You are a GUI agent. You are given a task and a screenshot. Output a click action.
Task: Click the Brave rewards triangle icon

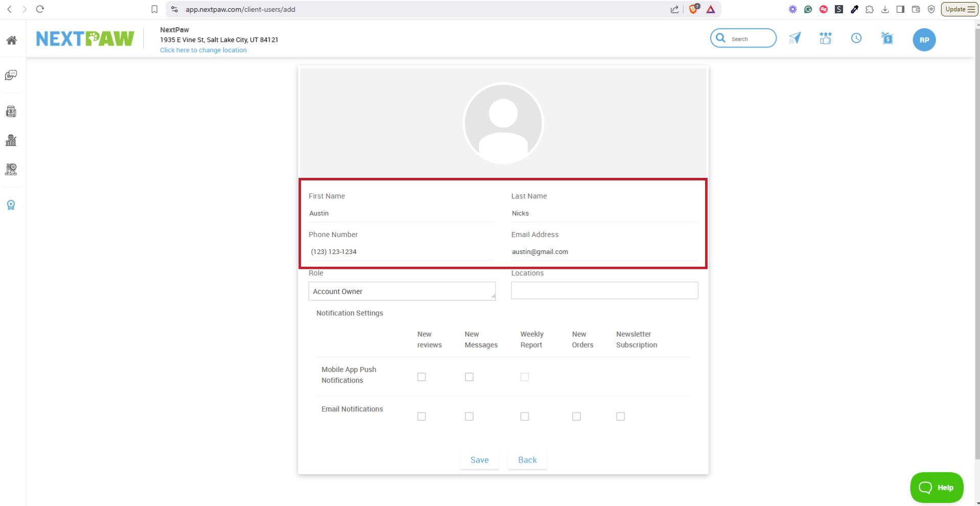pyautogui.click(x=711, y=9)
